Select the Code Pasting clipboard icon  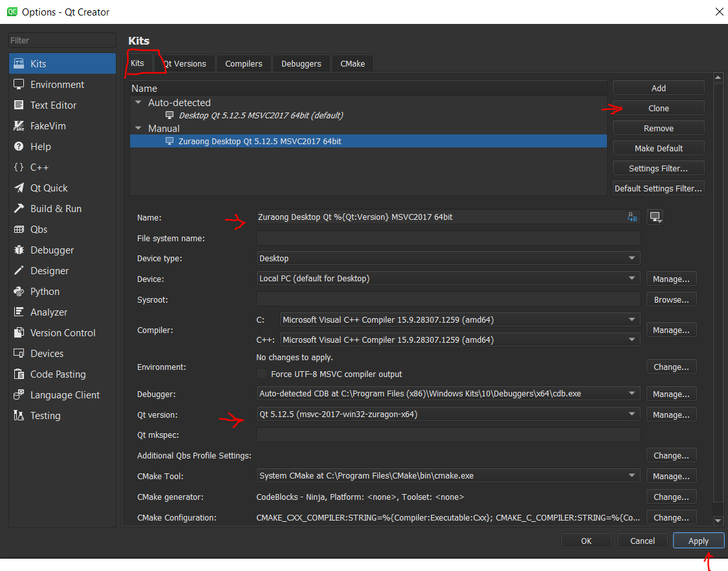click(x=19, y=374)
